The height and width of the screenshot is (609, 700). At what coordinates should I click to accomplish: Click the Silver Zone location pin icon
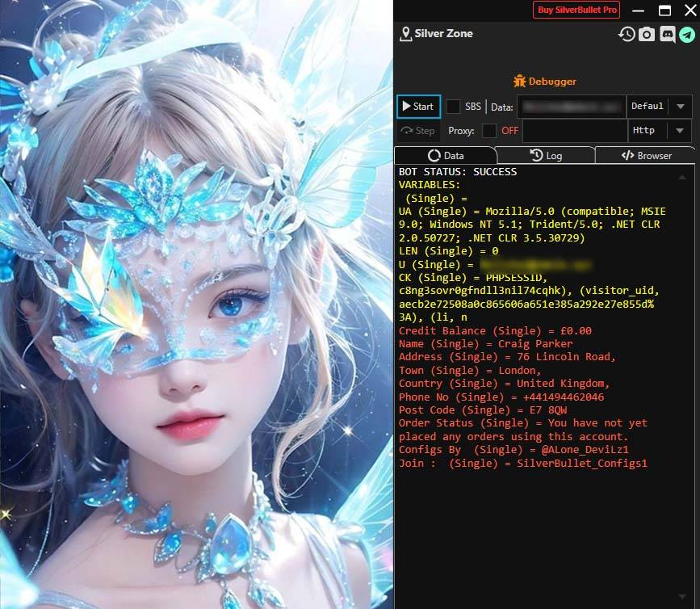pyautogui.click(x=405, y=34)
